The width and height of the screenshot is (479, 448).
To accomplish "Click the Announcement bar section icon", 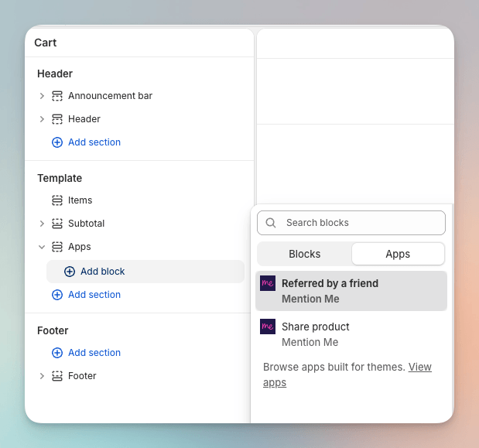I will click(x=57, y=96).
